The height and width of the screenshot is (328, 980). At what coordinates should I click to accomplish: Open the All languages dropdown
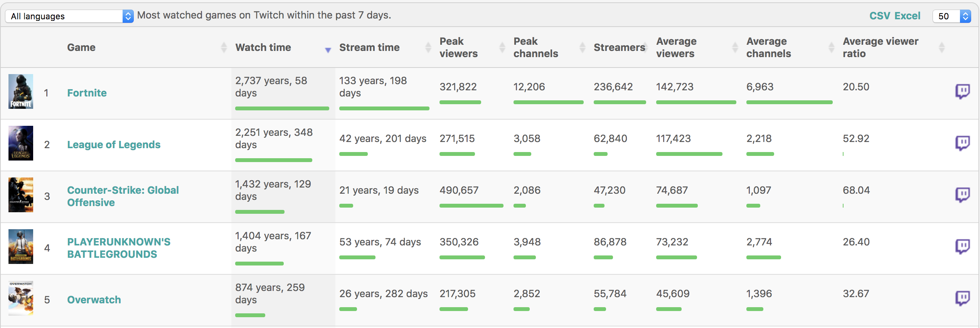[x=69, y=16]
